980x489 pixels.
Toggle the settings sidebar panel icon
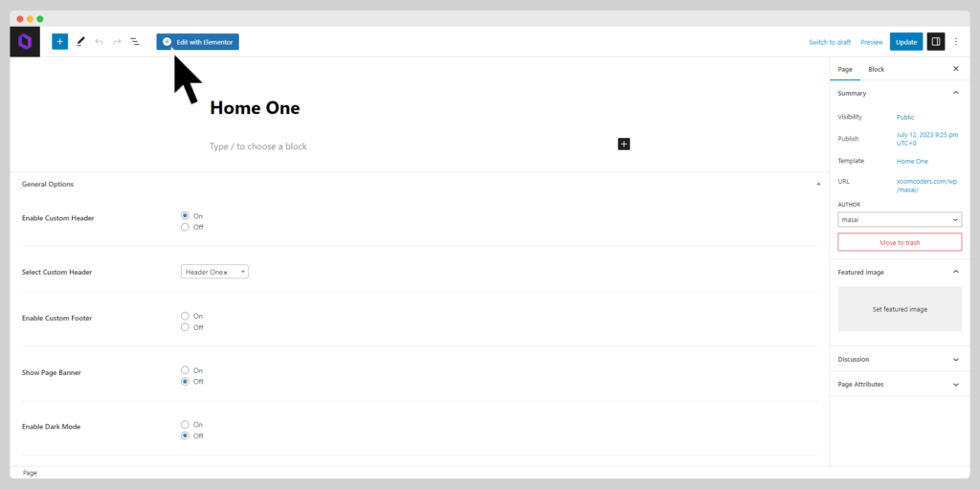point(936,42)
